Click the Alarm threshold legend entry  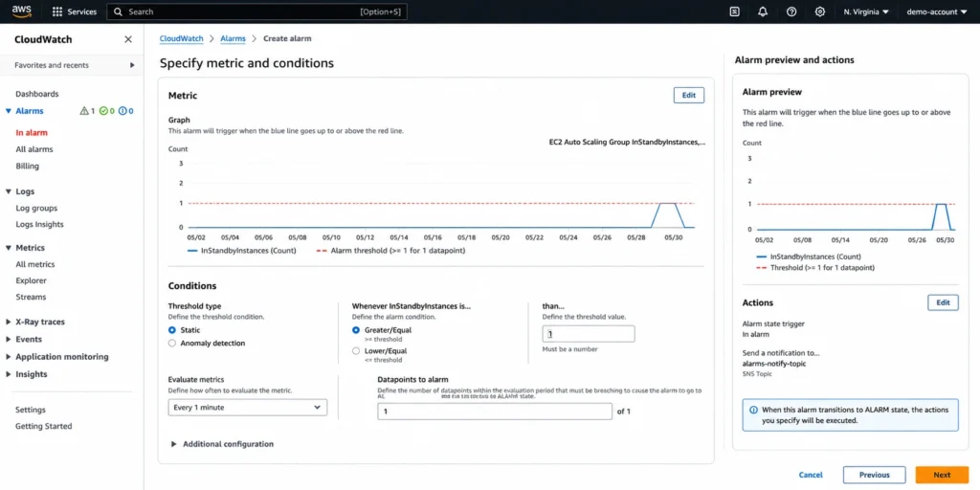pyautogui.click(x=390, y=251)
